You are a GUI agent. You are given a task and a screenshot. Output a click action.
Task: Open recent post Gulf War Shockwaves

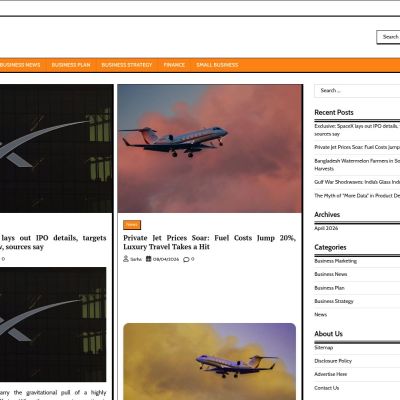click(x=357, y=182)
